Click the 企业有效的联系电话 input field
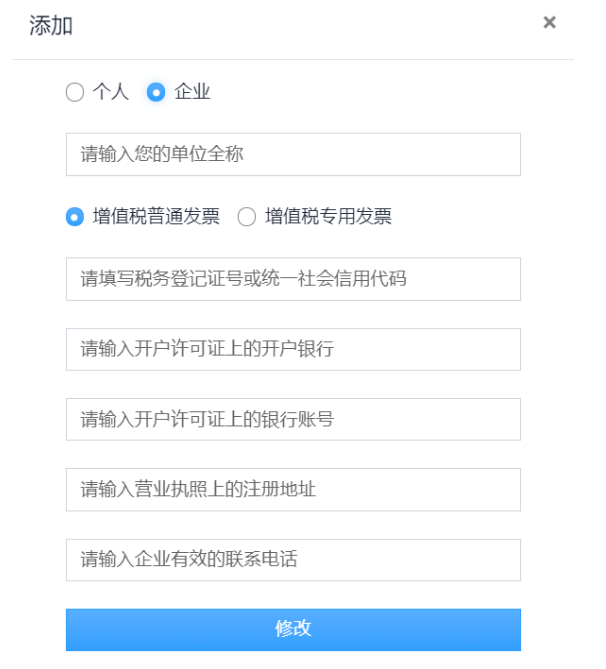This screenshot has width=606, height=669. [293, 560]
